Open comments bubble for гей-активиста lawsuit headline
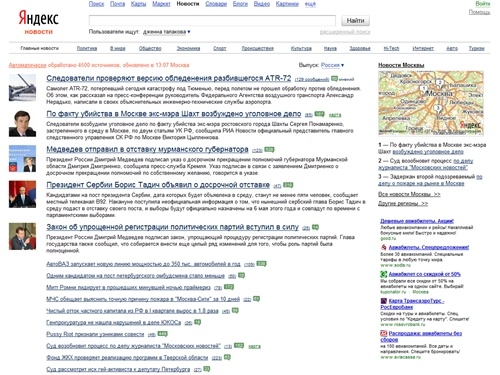Viewport: 500px width, 375px height. tap(207, 369)
